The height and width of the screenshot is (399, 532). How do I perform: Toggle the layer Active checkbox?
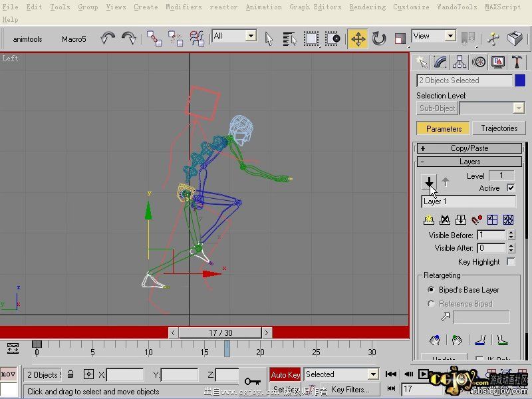pos(511,188)
